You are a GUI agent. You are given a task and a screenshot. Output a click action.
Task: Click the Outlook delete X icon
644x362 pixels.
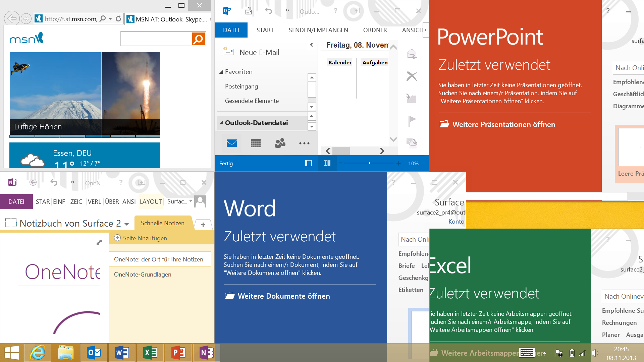tap(412, 76)
